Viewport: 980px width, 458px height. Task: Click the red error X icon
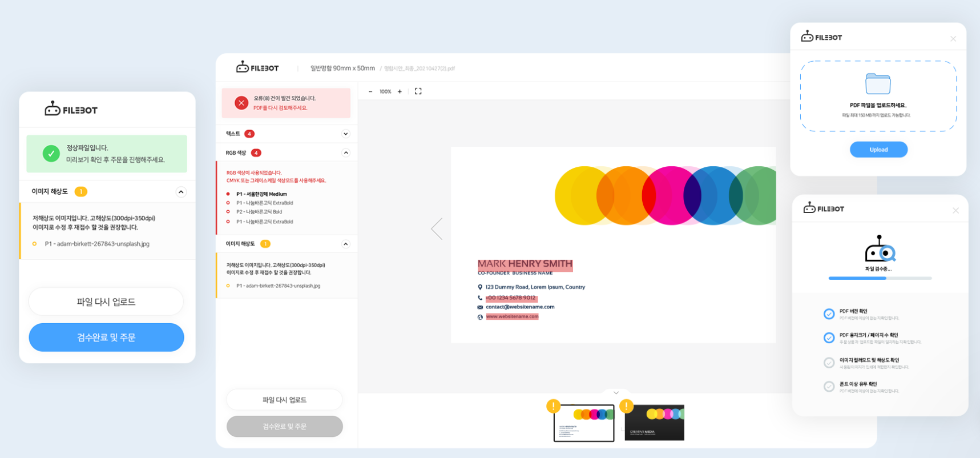(x=241, y=103)
